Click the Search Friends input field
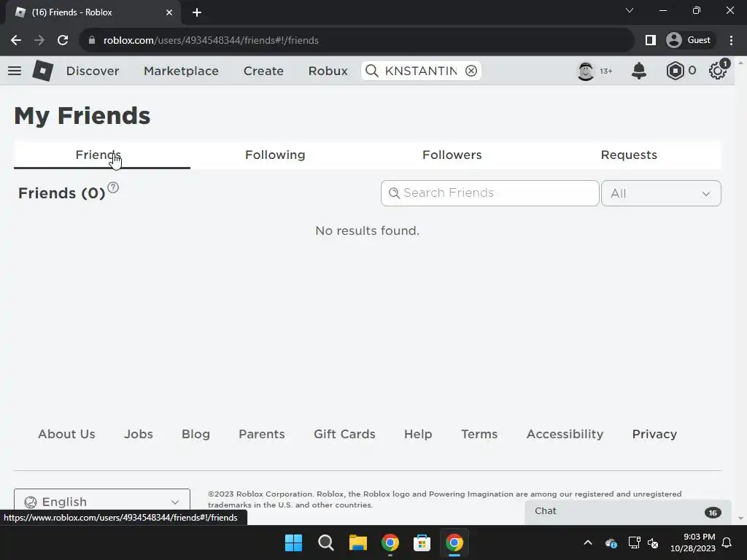 tap(489, 193)
